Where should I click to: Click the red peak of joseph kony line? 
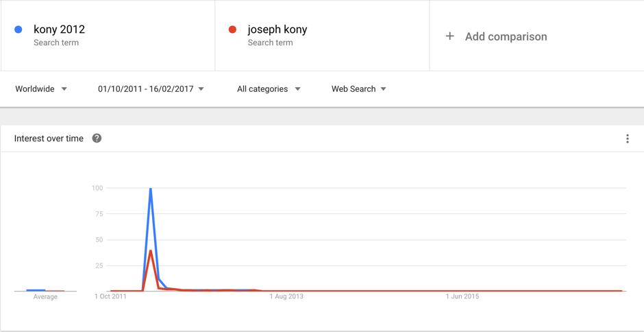point(151,251)
